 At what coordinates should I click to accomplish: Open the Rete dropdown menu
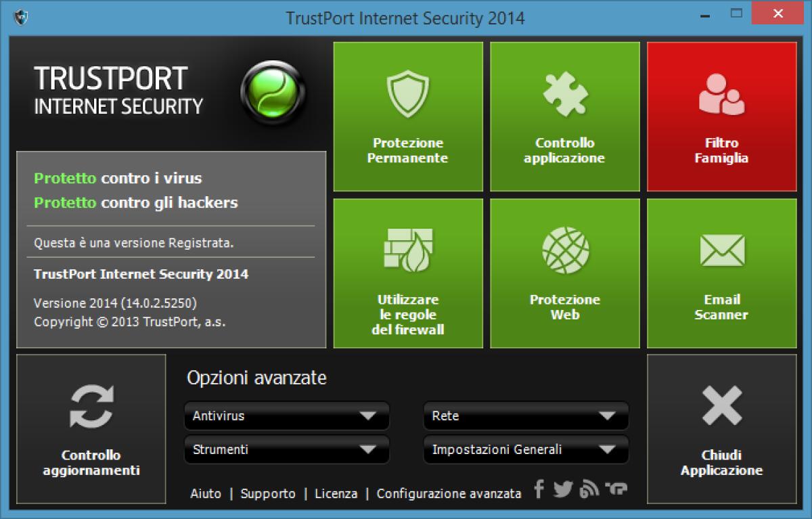point(525,416)
